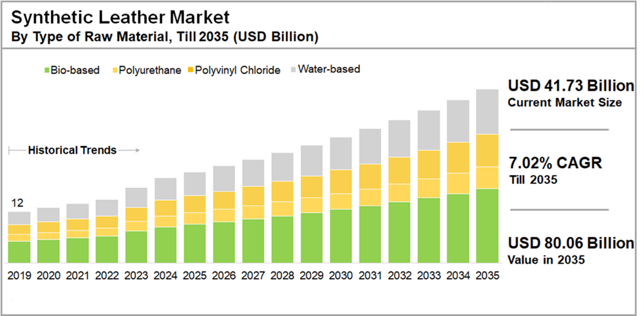644x316 pixels.
Task: Select the By Type of Raw Material subtitle
Action: (x=164, y=37)
